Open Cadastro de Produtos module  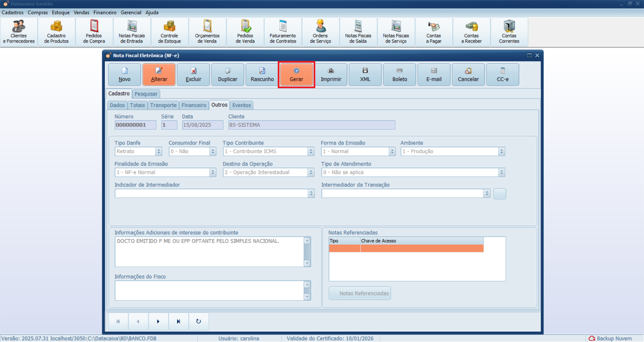pos(56,32)
